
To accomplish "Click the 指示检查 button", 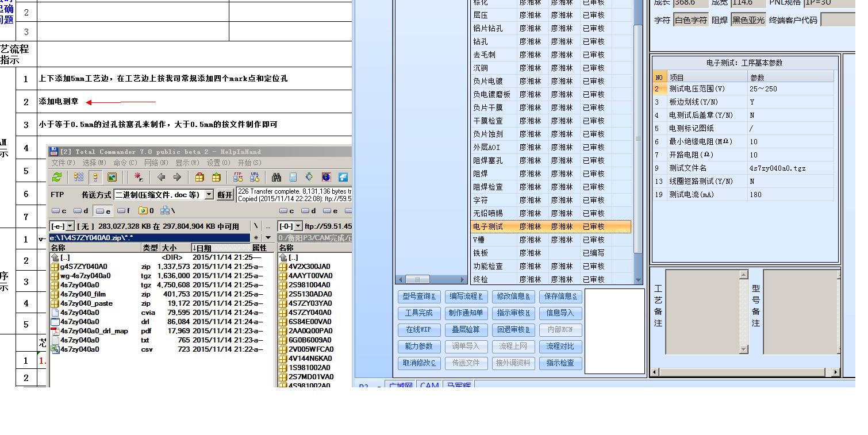I will (x=560, y=363).
